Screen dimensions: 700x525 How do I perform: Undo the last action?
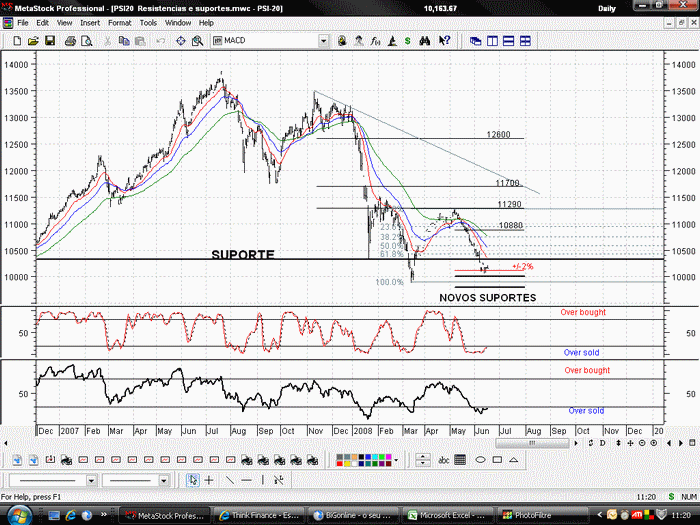160,41
